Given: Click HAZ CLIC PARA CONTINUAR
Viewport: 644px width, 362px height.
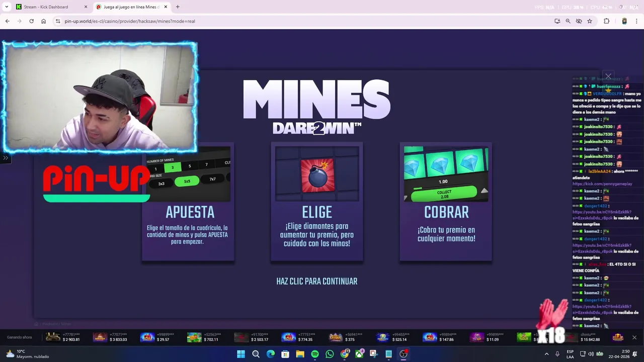Looking at the screenshot, I should pyautogui.click(x=317, y=282).
